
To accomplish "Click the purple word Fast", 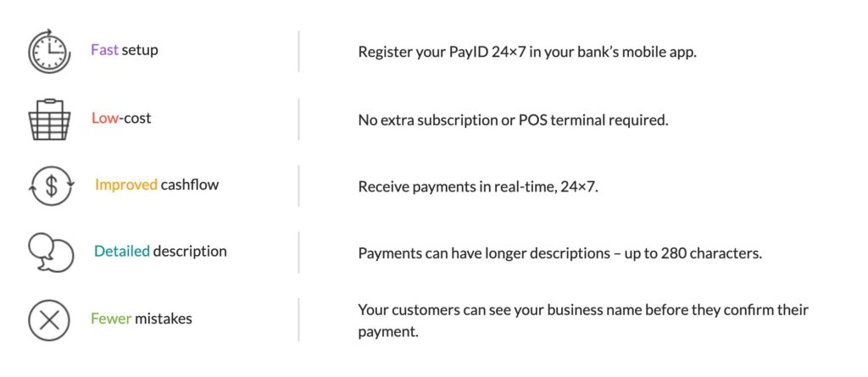I will point(104,50).
